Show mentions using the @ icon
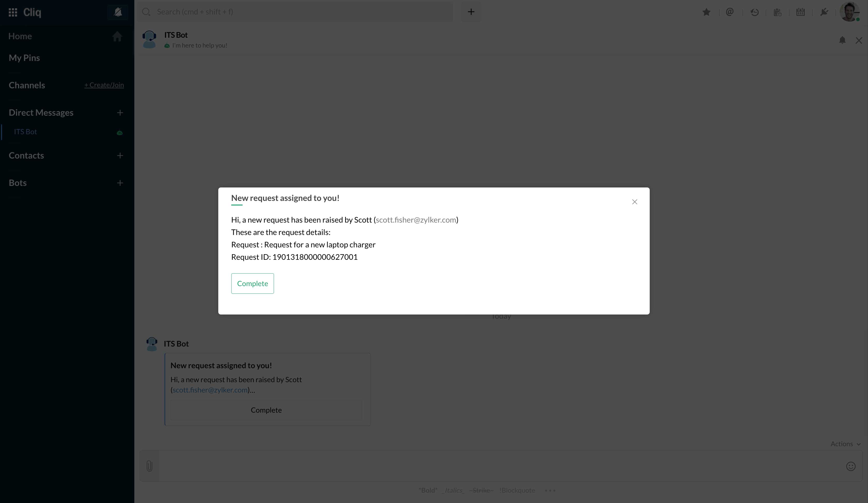 (x=730, y=12)
